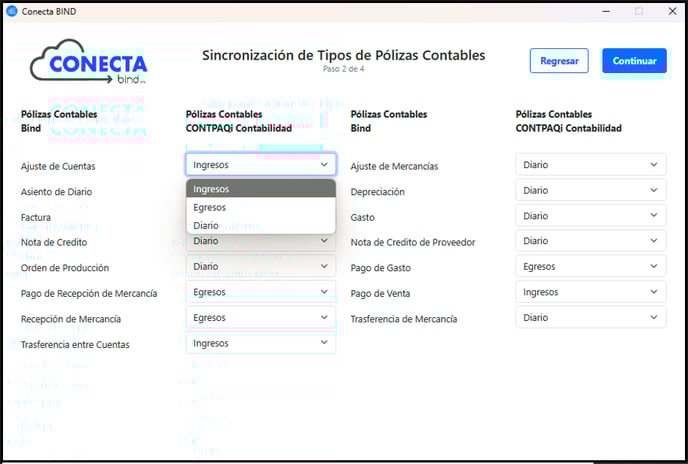Viewport: 688px width, 464px height.
Task: Click the 'Recepción de Mercancía' label
Action: [x=71, y=319]
